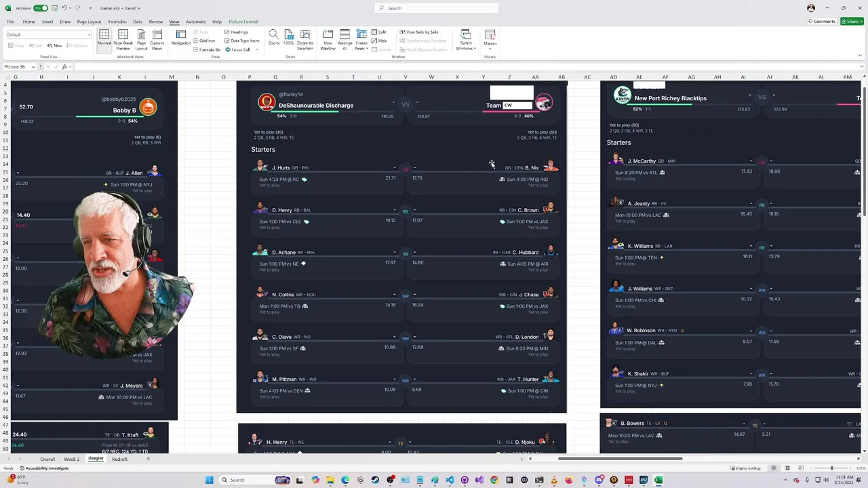Open the Navigation pane

coord(180,38)
